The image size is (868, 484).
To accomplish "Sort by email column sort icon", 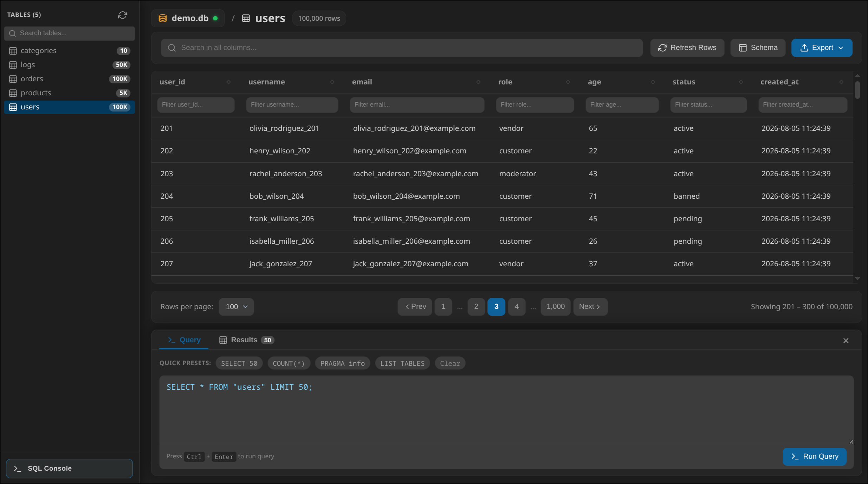I will pos(478,82).
